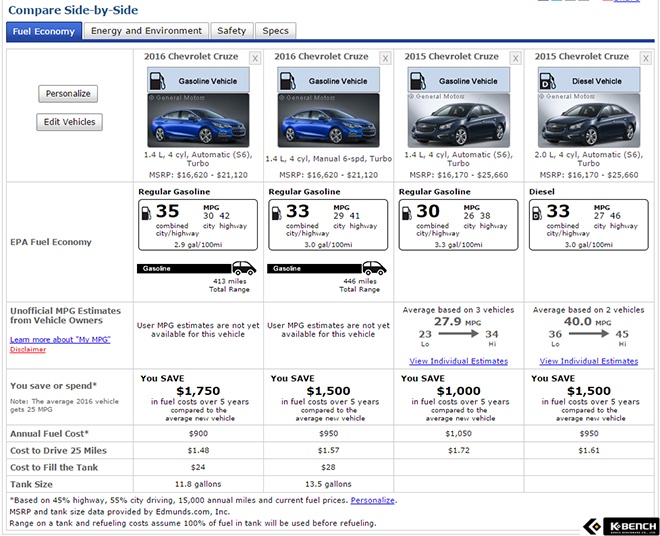This screenshot has height=536, width=660.
Task: Click the Cost to Drive 25 Miles label
Action: (59, 451)
